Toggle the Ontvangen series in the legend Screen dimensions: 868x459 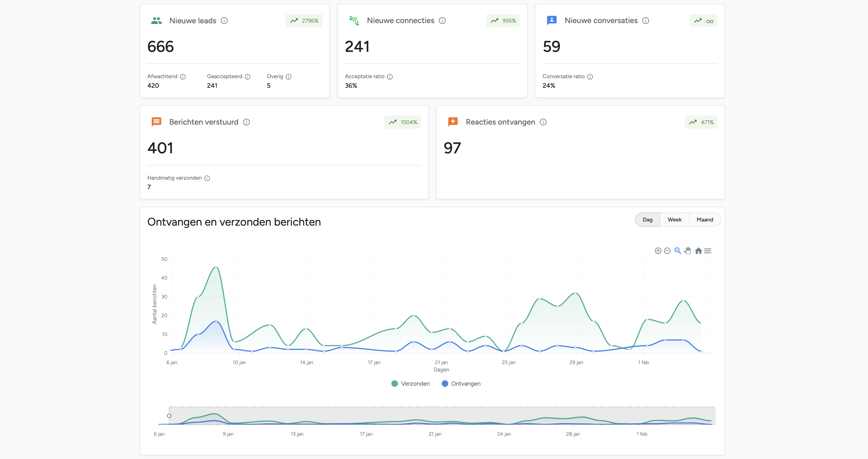461,384
